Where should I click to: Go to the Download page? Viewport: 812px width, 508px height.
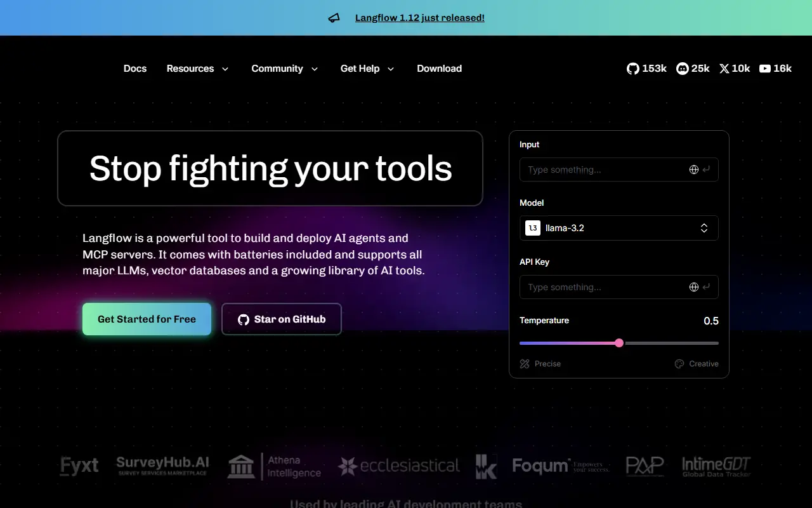point(439,69)
